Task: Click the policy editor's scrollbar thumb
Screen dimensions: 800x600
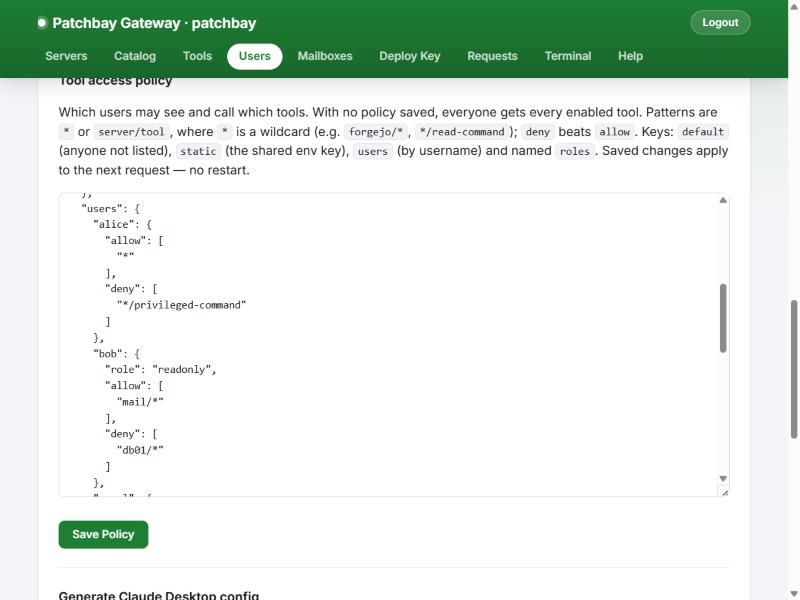Action: pos(723,318)
